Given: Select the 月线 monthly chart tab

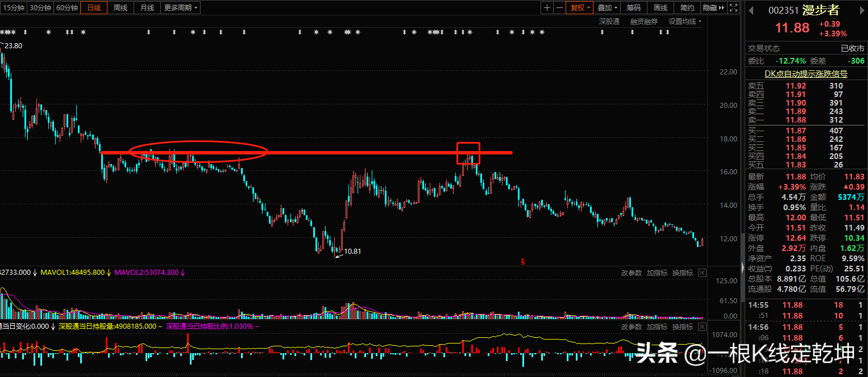Looking at the screenshot, I should 147,7.
